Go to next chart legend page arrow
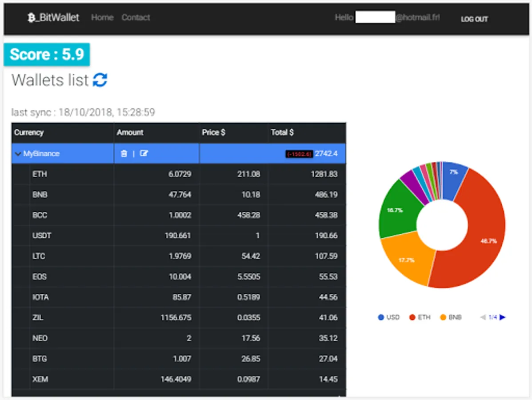Image resolution: width=532 pixels, height=400 pixels. pyautogui.click(x=503, y=317)
